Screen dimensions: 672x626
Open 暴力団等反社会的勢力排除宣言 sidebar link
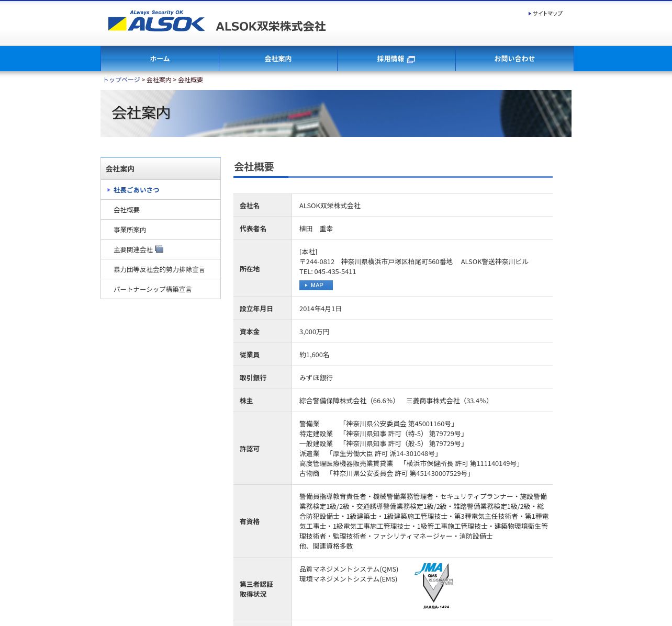click(161, 269)
